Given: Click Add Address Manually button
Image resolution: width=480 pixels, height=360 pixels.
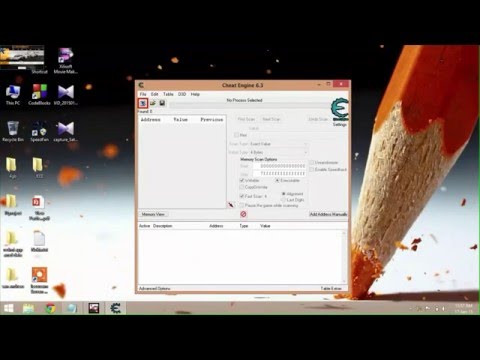Looking at the screenshot, I should [328, 214].
